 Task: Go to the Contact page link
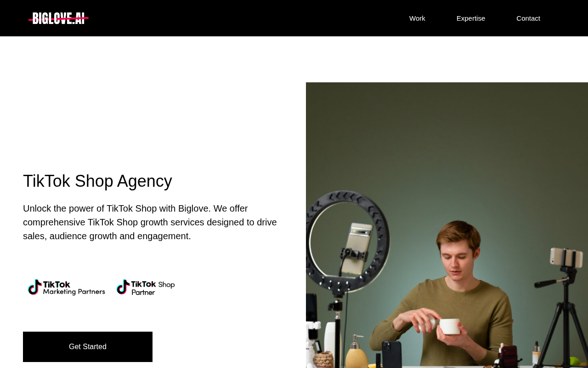tap(528, 18)
